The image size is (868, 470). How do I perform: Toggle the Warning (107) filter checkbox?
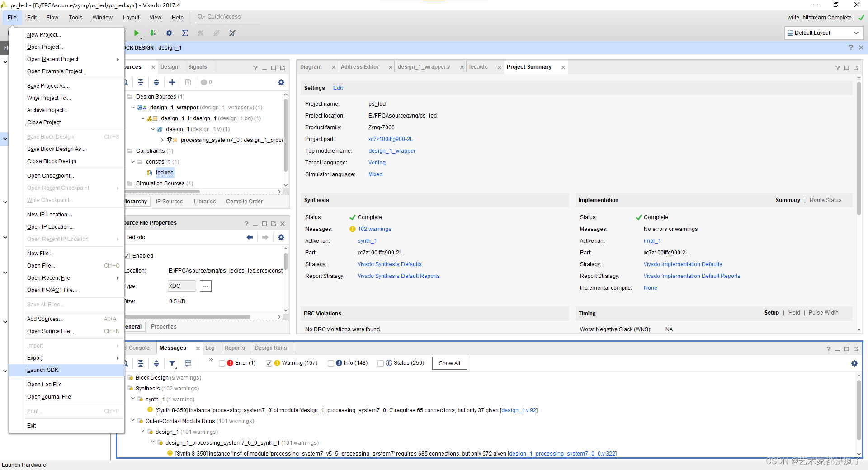269,363
